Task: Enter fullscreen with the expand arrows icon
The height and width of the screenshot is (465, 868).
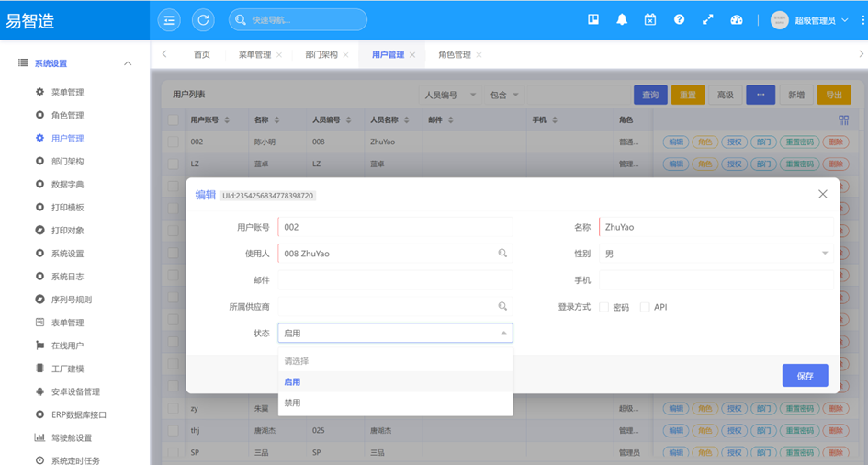Action: (x=708, y=19)
